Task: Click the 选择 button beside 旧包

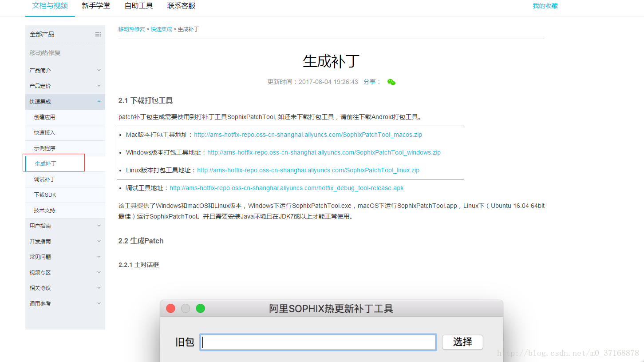Action: tap(462, 342)
